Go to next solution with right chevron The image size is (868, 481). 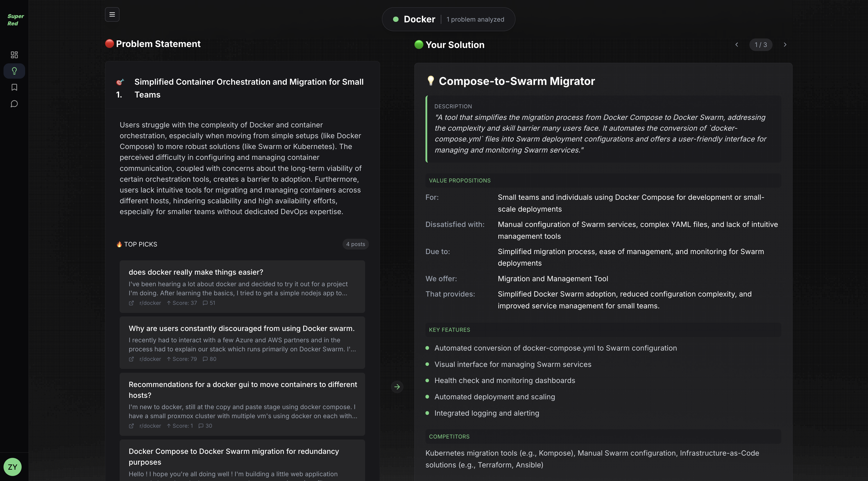pyautogui.click(x=785, y=44)
